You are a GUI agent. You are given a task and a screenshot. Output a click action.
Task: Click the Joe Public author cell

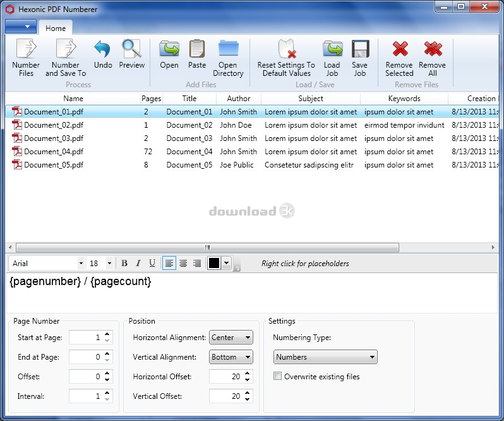coord(237,164)
